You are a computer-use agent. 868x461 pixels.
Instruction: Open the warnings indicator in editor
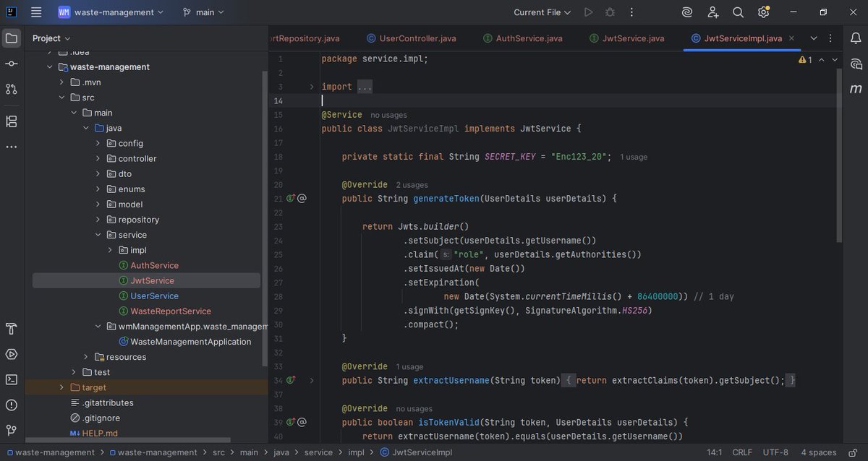806,60
